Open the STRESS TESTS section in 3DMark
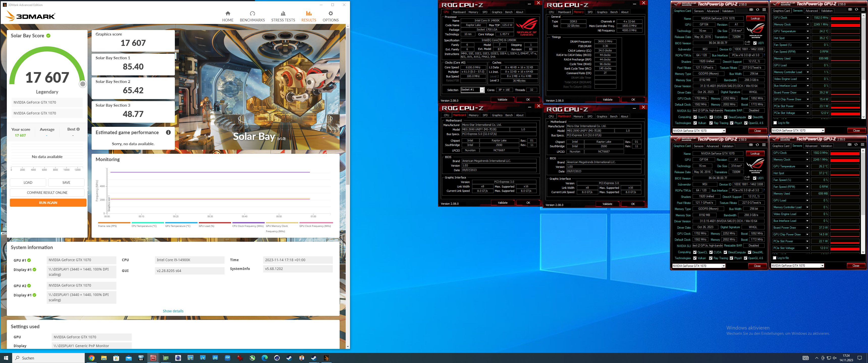The image size is (868, 363). (x=283, y=16)
